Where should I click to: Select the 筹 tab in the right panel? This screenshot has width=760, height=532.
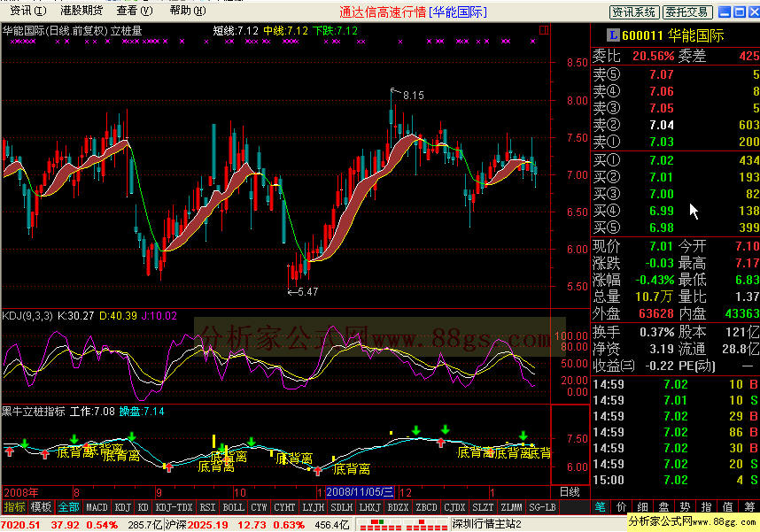(x=749, y=507)
